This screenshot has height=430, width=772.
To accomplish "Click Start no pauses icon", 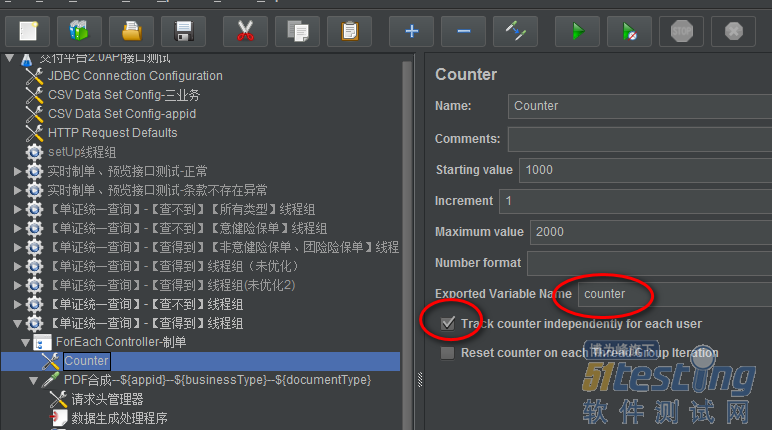I will (x=630, y=32).
